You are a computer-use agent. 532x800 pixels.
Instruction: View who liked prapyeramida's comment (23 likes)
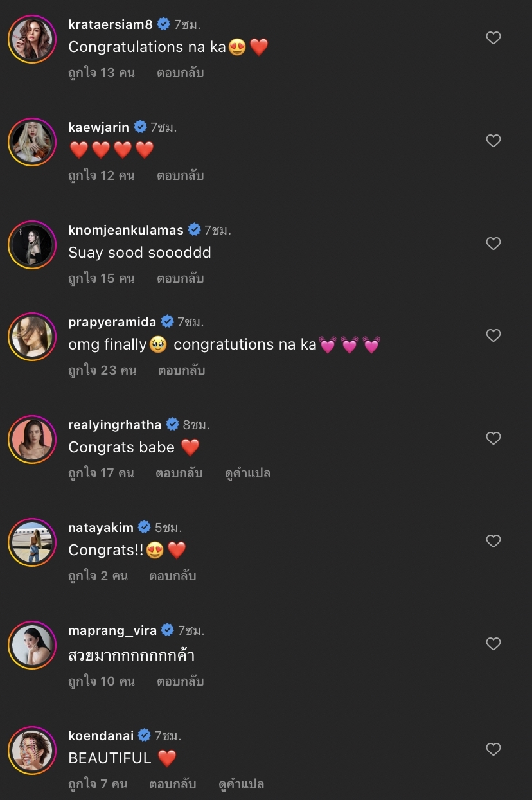(102, 370)
